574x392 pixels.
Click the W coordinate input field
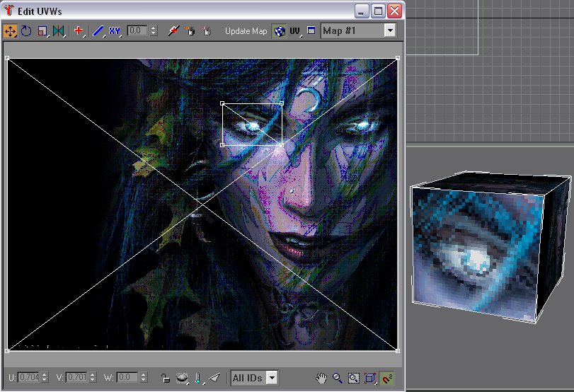point(127,378)
